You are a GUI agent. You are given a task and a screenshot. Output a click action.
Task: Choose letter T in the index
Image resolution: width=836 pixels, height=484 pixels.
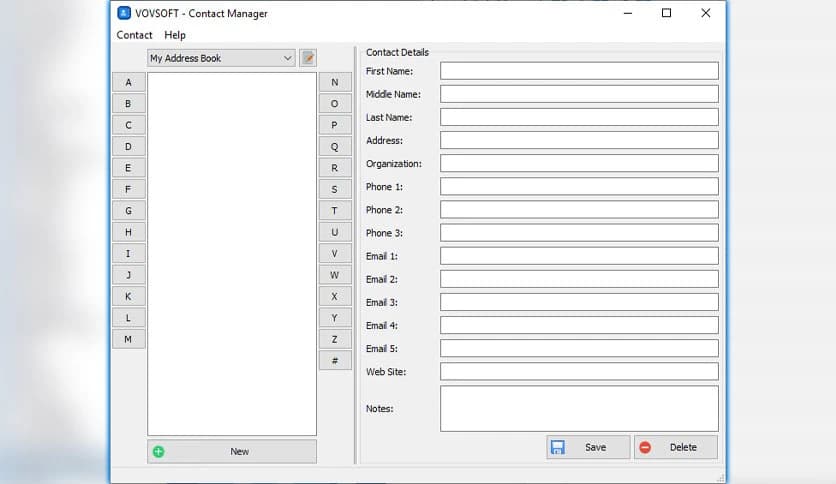(335, 211)
